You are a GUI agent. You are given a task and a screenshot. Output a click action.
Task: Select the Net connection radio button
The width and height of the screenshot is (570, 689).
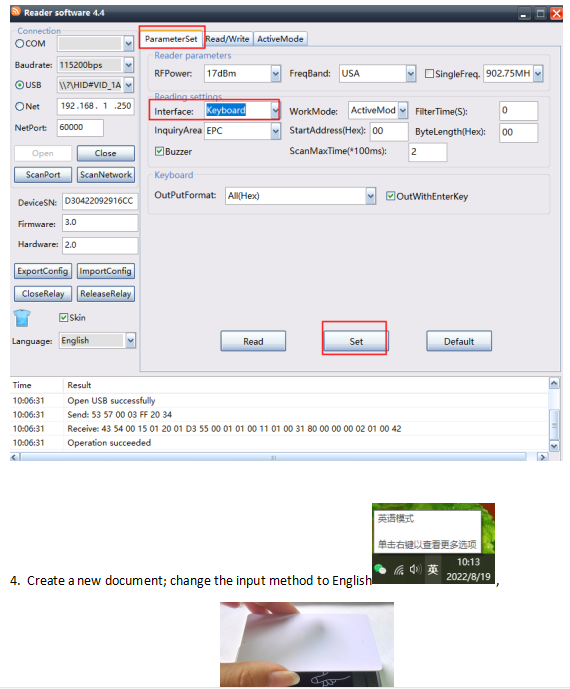click(x=20, y=106)
